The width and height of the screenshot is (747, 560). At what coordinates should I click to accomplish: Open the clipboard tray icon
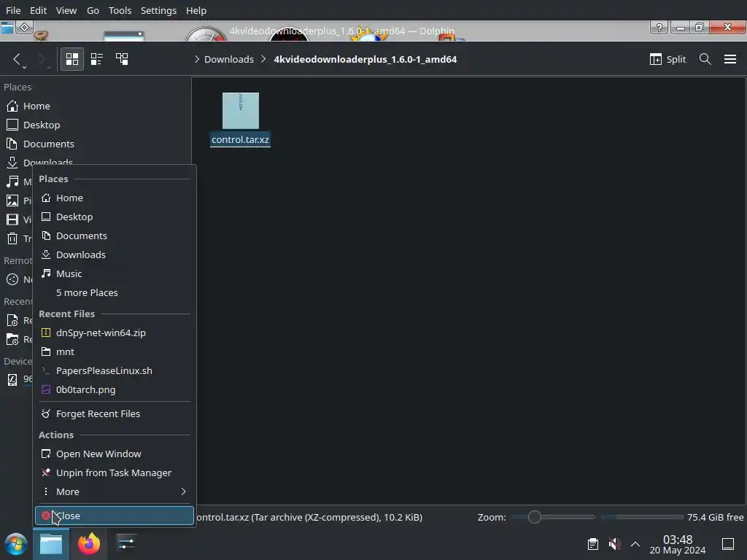click(x=593, y=544)
